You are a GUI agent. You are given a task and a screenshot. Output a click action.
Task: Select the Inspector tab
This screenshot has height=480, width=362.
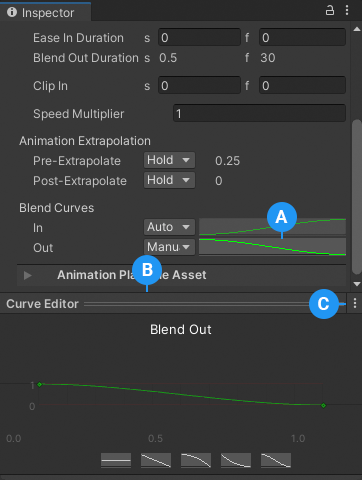(x=45, y=12)
